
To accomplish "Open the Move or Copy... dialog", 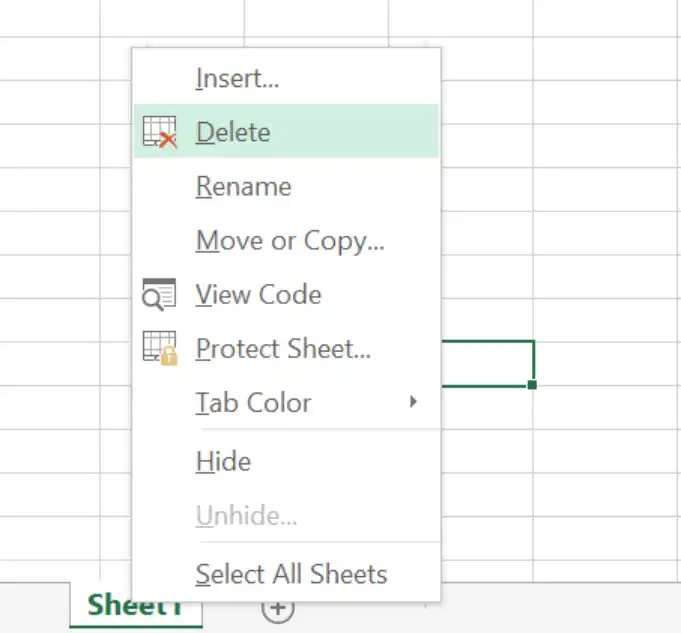I will 290,241.
